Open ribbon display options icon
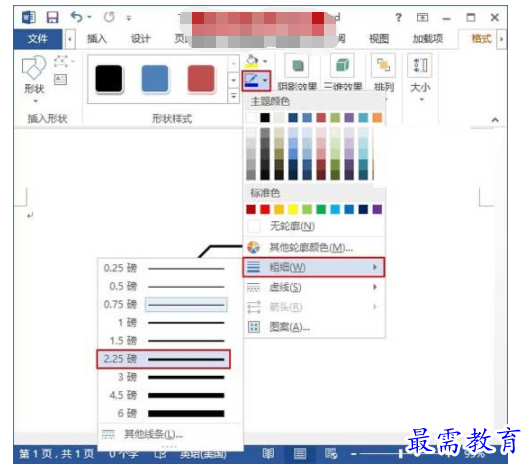 click(x=422, y=17)
